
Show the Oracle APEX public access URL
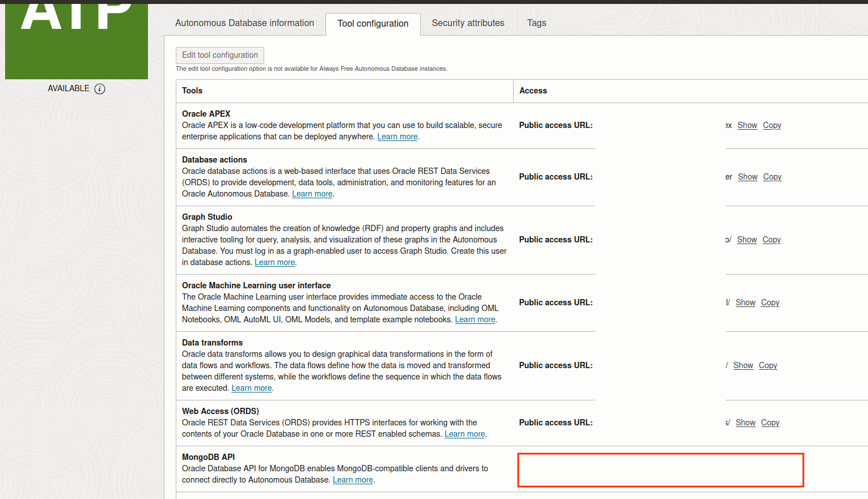pyautogui.click(x=747, y=125)
